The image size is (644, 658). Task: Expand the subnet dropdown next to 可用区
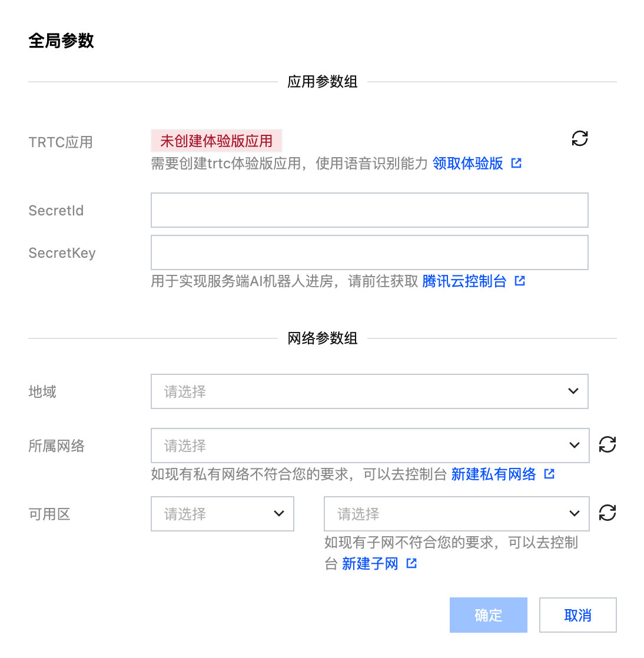click(x=456, y=514)
